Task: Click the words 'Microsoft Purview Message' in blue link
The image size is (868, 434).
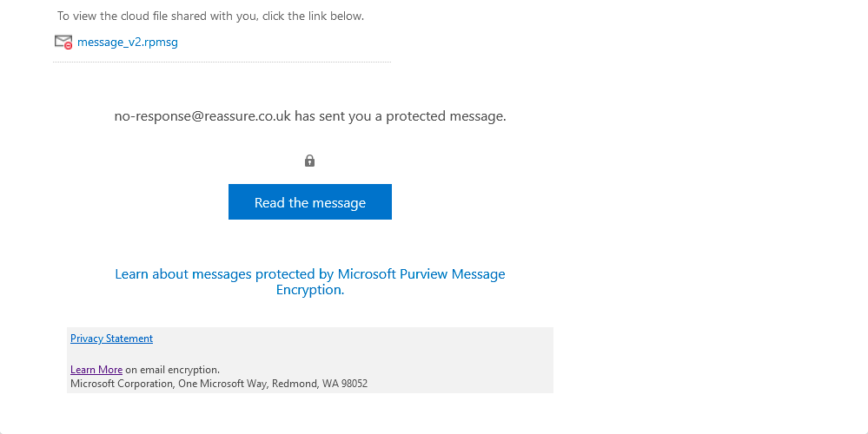Action: click(x=421, y=274)
